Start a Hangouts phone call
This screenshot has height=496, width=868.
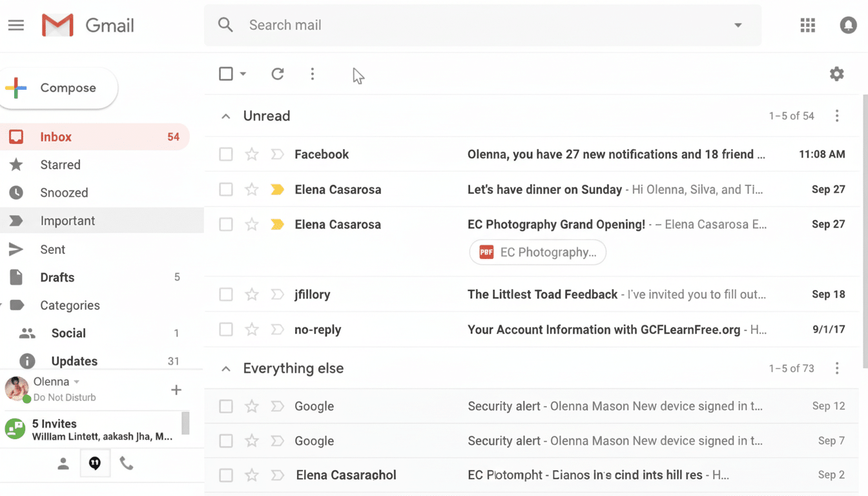coord(126,463)
